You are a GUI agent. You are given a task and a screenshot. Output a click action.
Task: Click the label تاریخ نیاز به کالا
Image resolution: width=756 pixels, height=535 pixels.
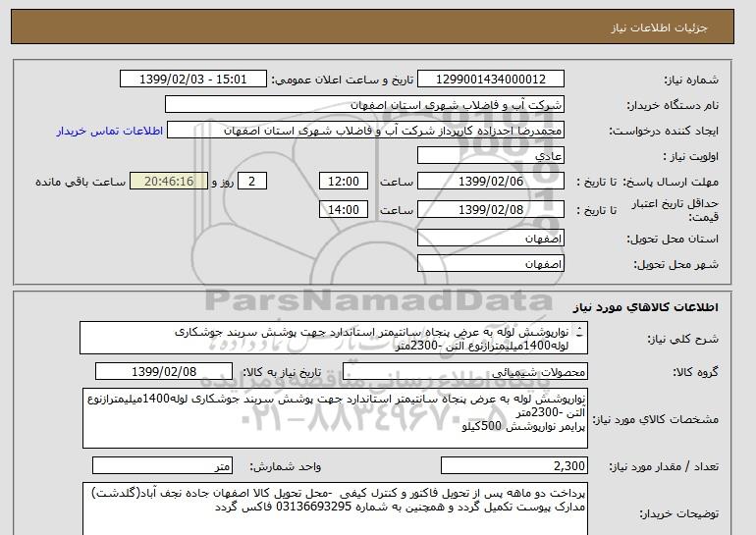pos(282,372)
